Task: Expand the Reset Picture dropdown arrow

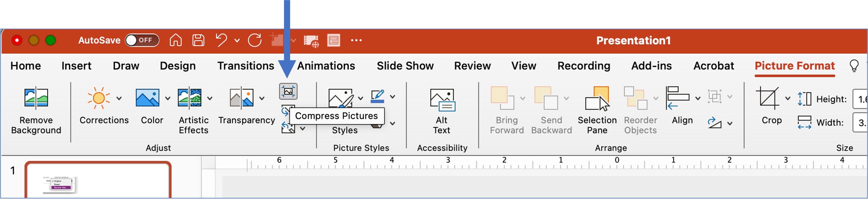Action: (303, 128)
